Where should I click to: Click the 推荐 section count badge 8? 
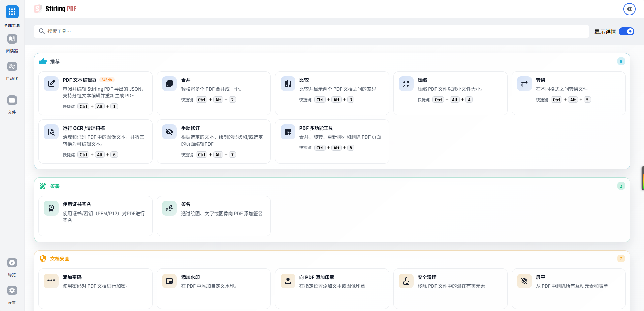point(621,61)
